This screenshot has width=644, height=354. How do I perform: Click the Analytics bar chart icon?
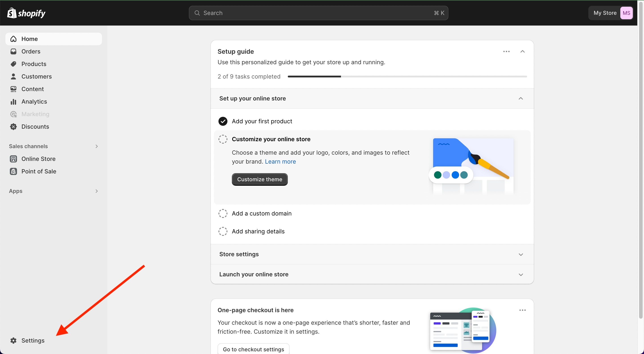(13, 102)
